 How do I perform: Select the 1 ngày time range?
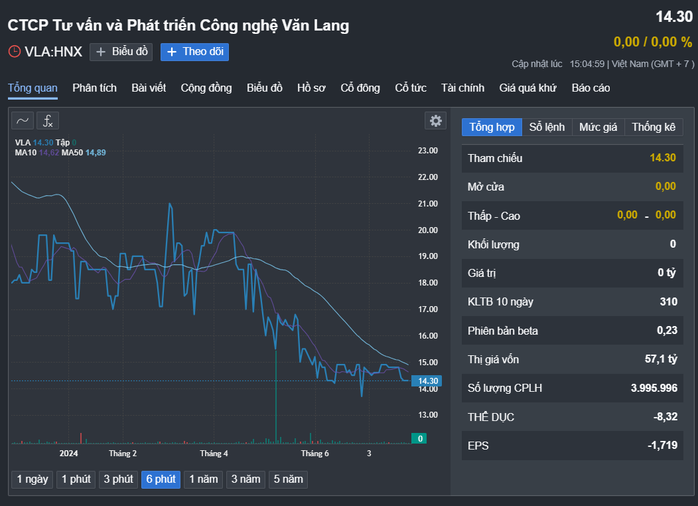coord(32,479)
